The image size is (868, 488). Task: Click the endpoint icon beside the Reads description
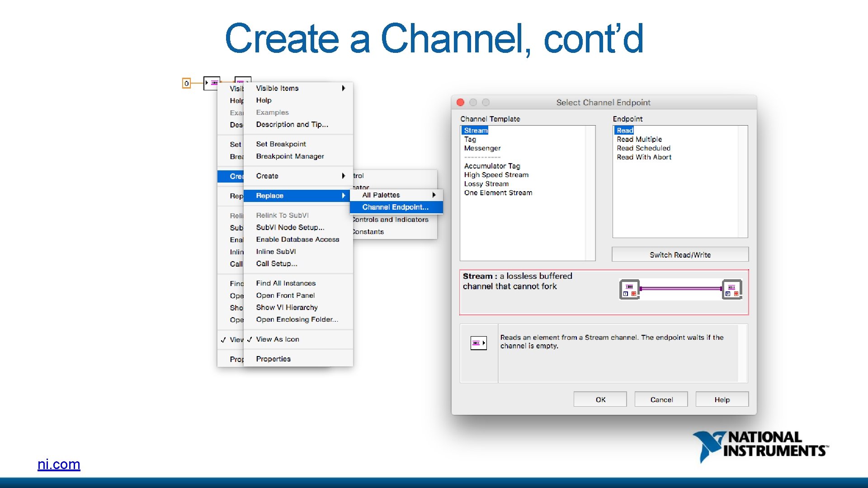click(478, 343)
